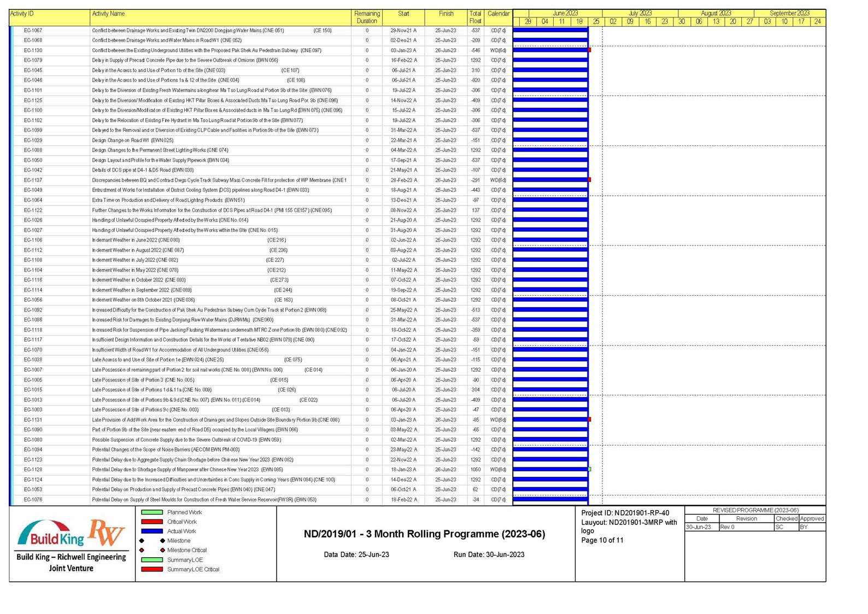Click 'Page 10 of 11' text

[x=602, y=540]
